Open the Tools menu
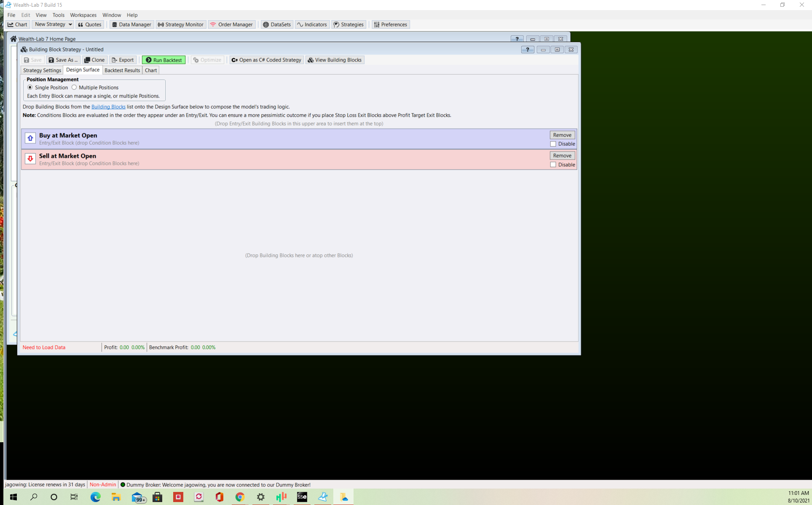812x505 pixels. [x=58, y=15]
